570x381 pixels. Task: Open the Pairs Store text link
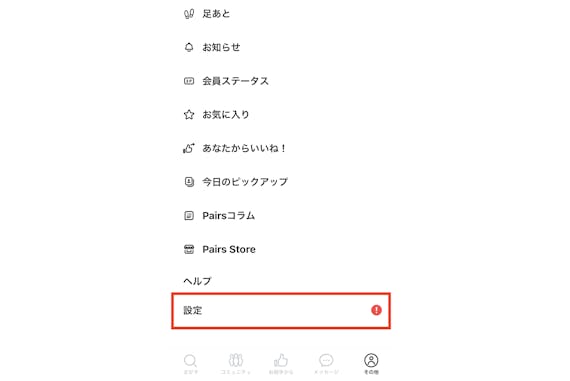pos(229,249)
